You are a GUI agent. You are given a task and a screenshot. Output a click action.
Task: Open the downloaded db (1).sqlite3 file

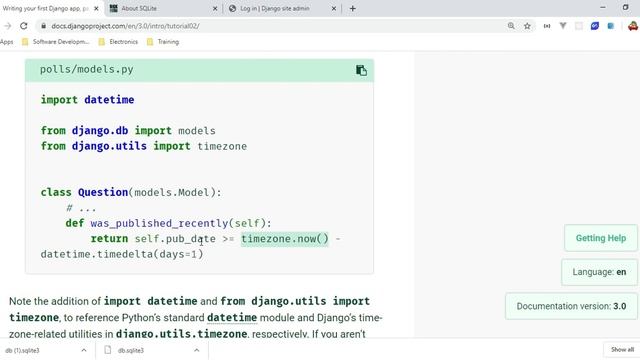coord(22,350)
